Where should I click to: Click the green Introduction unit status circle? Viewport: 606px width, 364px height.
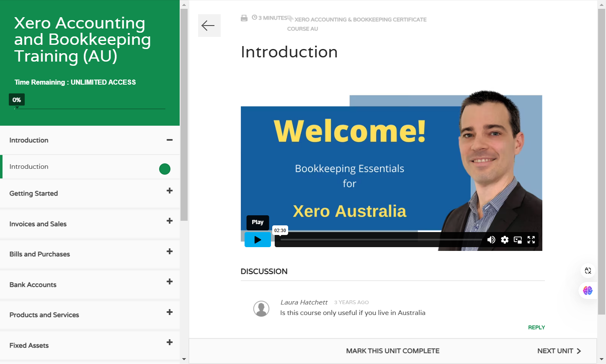pyautogui.click(x=165, y=169)
